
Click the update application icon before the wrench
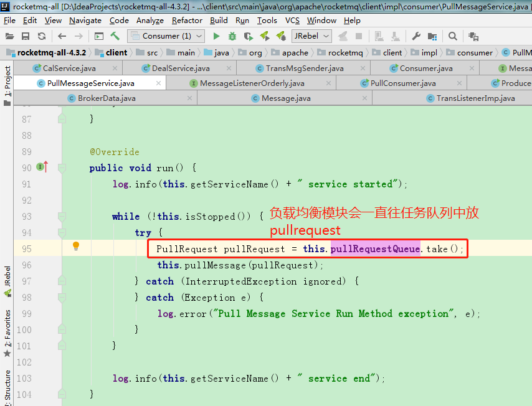pos(396,36)
